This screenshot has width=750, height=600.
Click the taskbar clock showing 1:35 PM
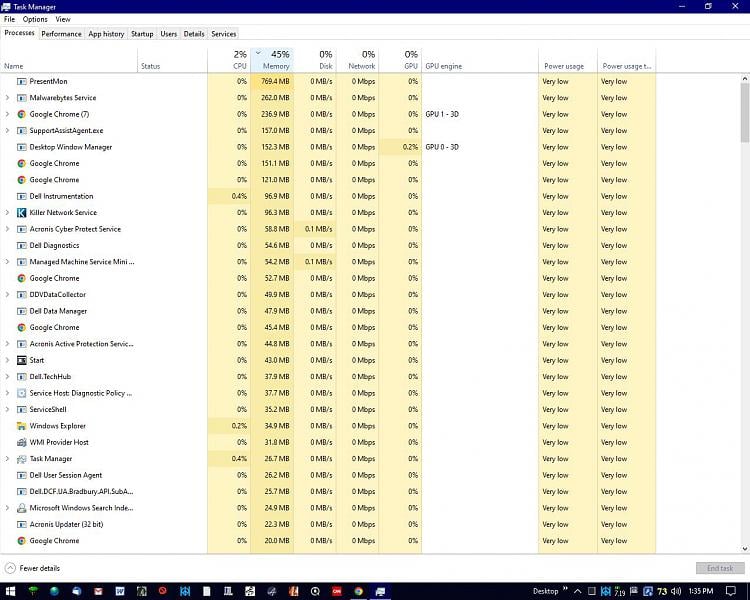tap(701, 591)
